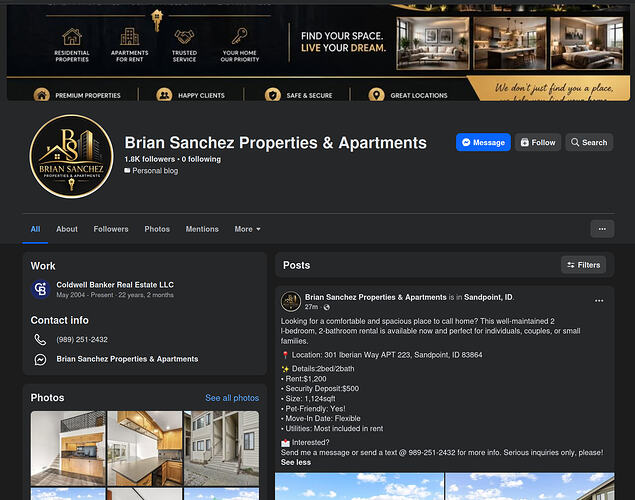
Task: Click the post author avatar
Action: (x=291, y=302)
